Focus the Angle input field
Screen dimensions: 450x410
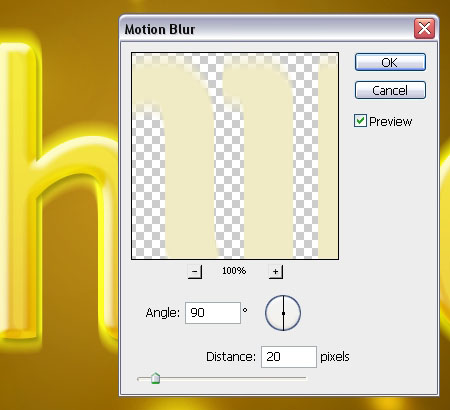tap(213, 313)
